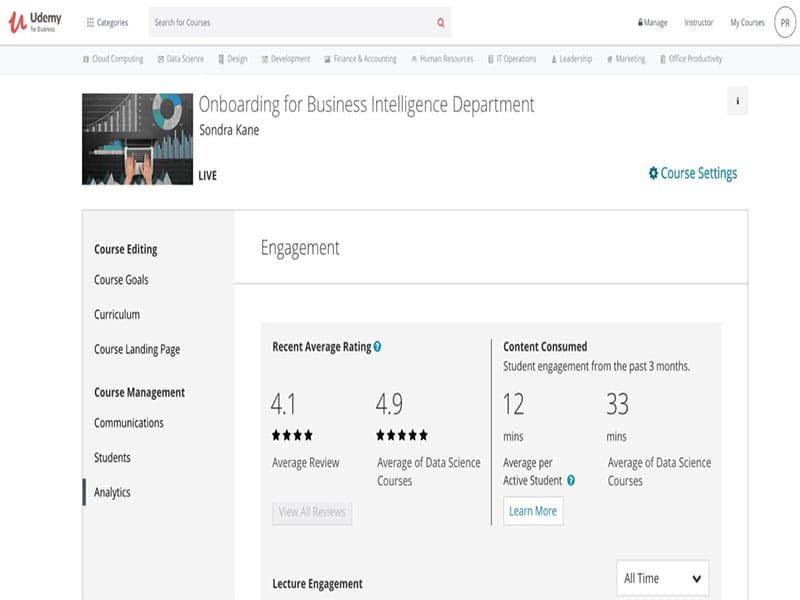Click the search magnifier icon

pyautogui.click(x=441, y=21)
